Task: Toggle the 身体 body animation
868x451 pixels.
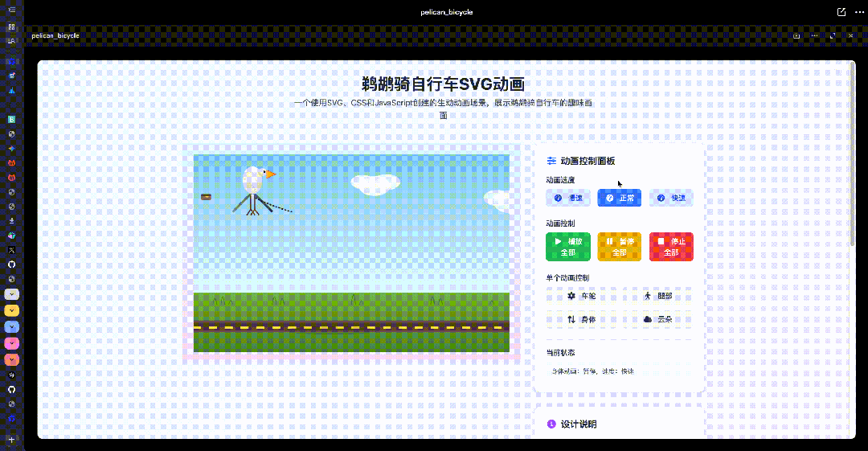Action: pyautogui.click(x=581, y=319)
